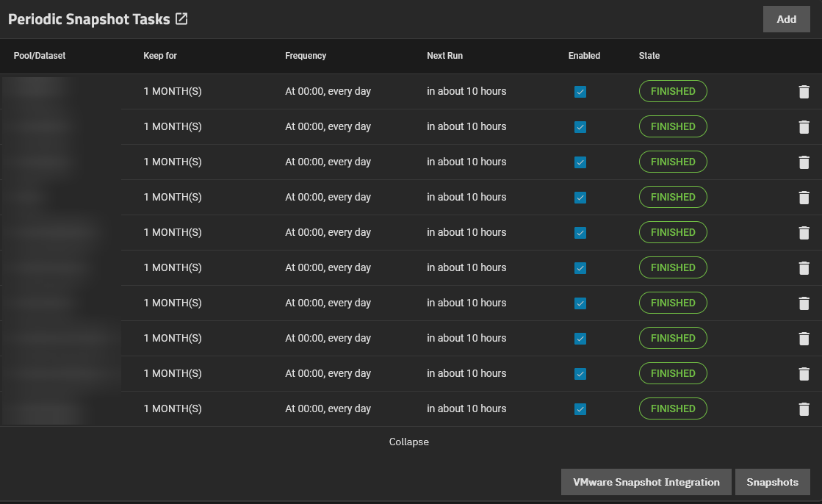Open VMware Snapshot Integration
The image size is (822, 504).
pos(646,482)
